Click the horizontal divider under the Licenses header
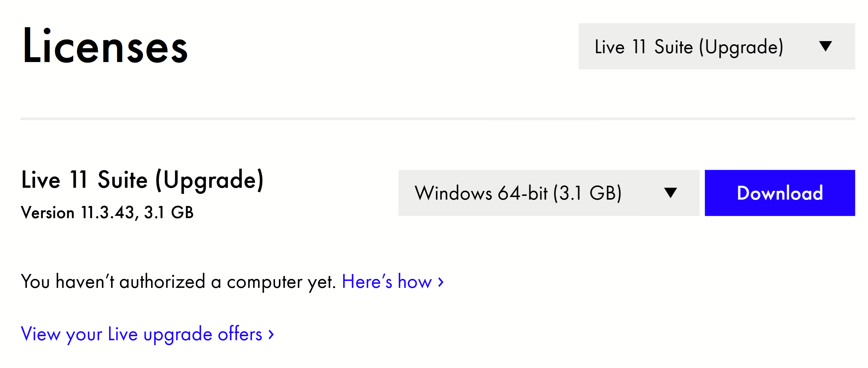 tap(437, 119)
